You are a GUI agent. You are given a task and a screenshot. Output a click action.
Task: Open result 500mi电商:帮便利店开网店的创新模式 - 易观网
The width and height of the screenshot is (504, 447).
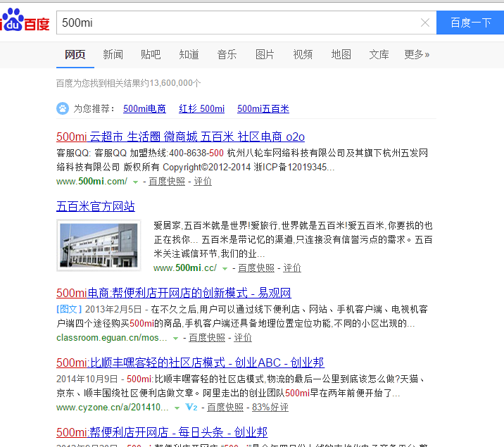click(x=174, y=293)
